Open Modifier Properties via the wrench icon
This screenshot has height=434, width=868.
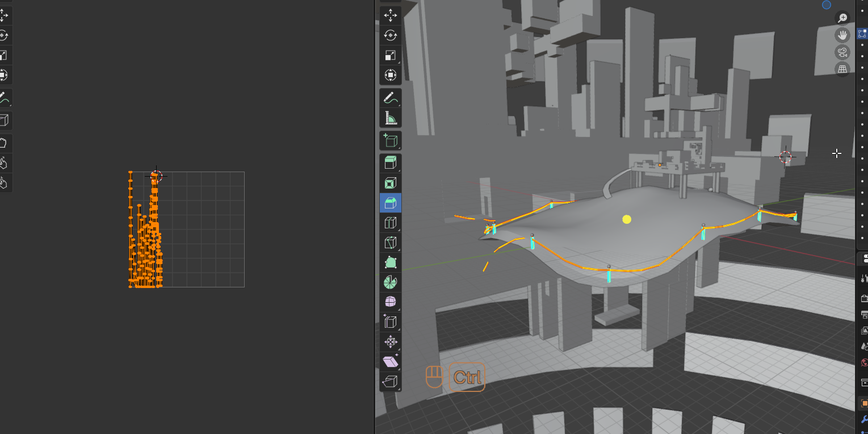tap(862, 419)
